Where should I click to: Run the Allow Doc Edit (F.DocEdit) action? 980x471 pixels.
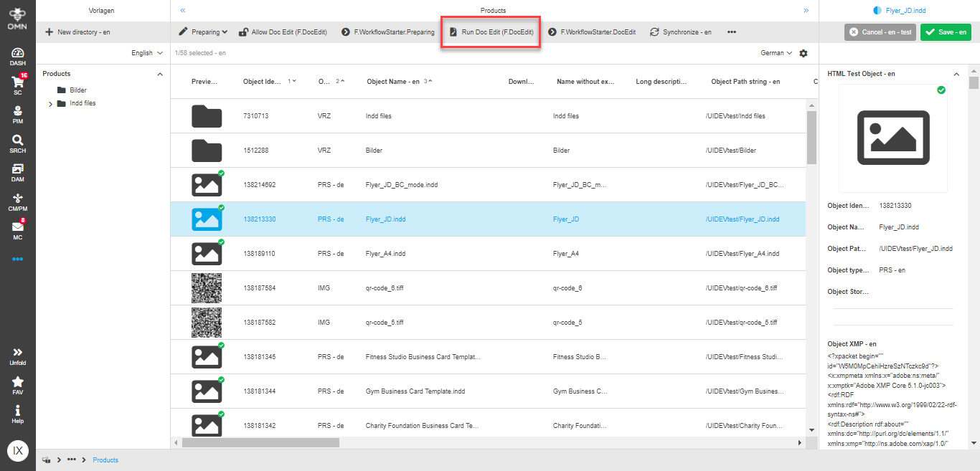[x=283, y=32]
